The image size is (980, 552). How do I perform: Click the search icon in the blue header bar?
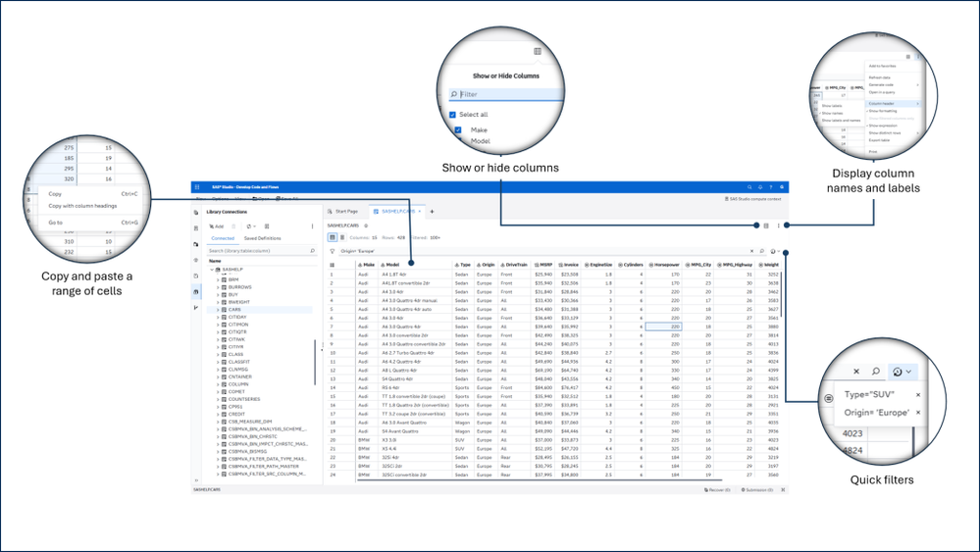(x=749, y=186)
